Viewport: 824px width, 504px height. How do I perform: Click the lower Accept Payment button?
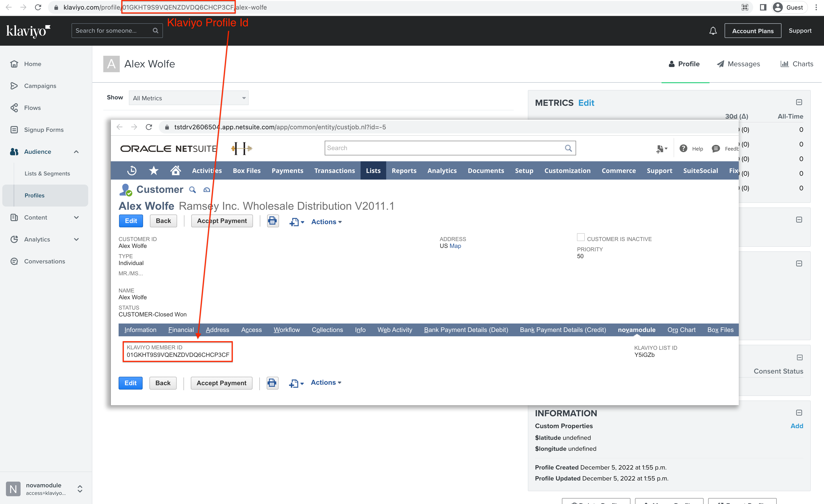[221, 383]
